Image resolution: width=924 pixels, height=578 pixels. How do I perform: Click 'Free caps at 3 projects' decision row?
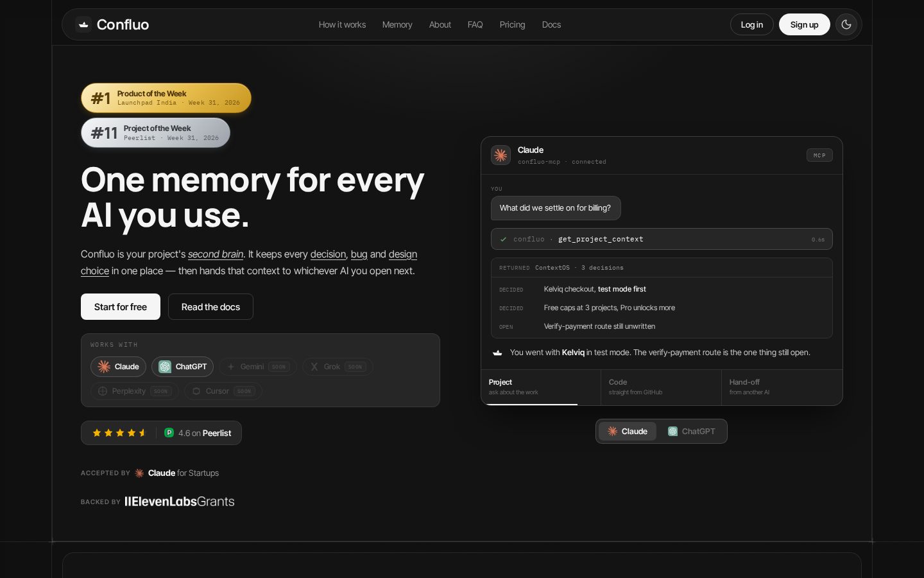[x=662, y=308]
